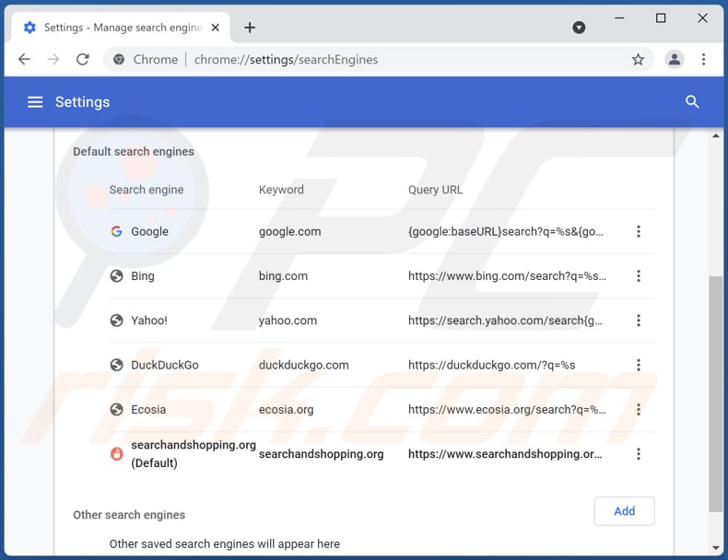Bookmark this page with the star icon
The image size is (728, 560).
[x=638, y=59]
